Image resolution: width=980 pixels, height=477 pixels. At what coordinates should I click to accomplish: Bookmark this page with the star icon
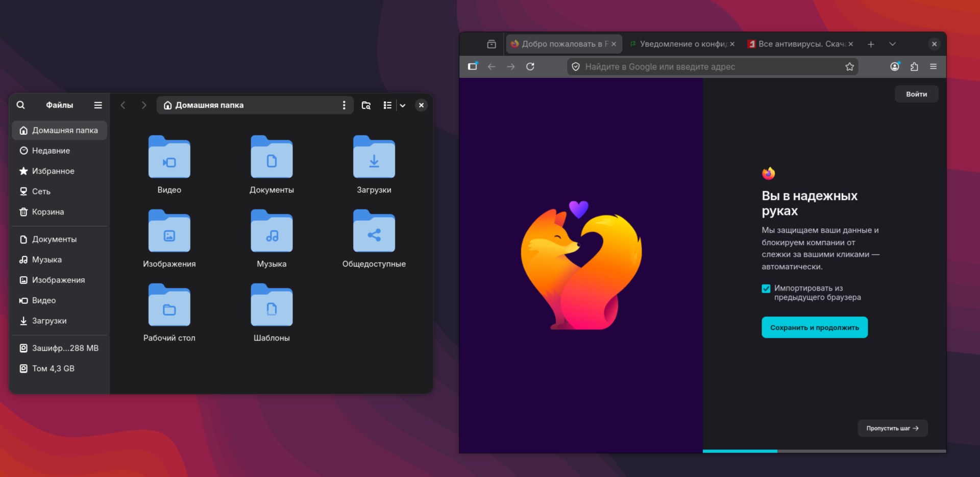pyautogui.click(x=849, y=67)
